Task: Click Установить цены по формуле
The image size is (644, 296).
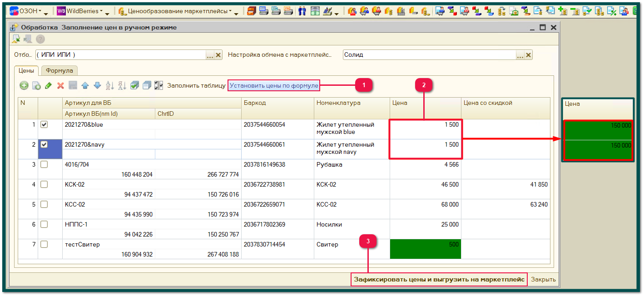Action: click(x=274, y=85)
